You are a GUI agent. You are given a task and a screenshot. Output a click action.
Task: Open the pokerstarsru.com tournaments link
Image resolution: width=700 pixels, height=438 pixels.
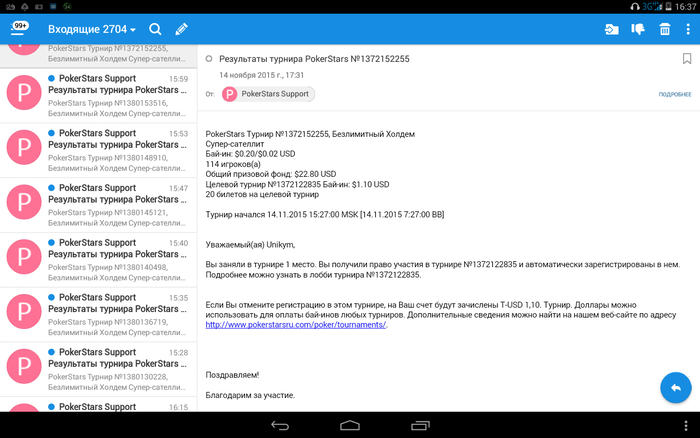point(296,325)
